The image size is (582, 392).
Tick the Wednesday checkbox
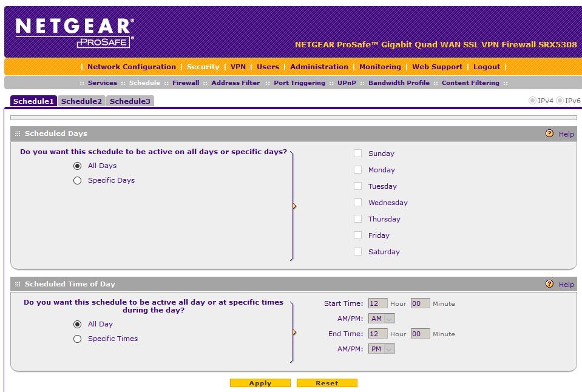[x=358, y=203]
